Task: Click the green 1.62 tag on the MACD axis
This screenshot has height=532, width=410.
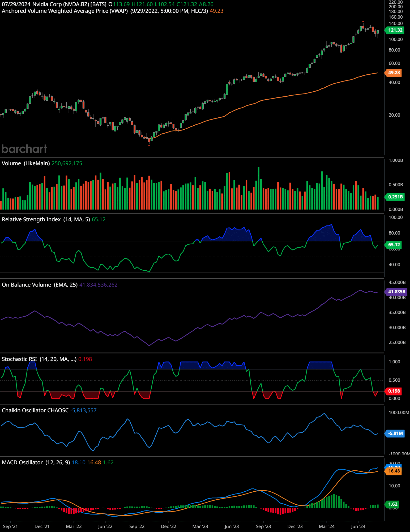Action: pos(392,504)
